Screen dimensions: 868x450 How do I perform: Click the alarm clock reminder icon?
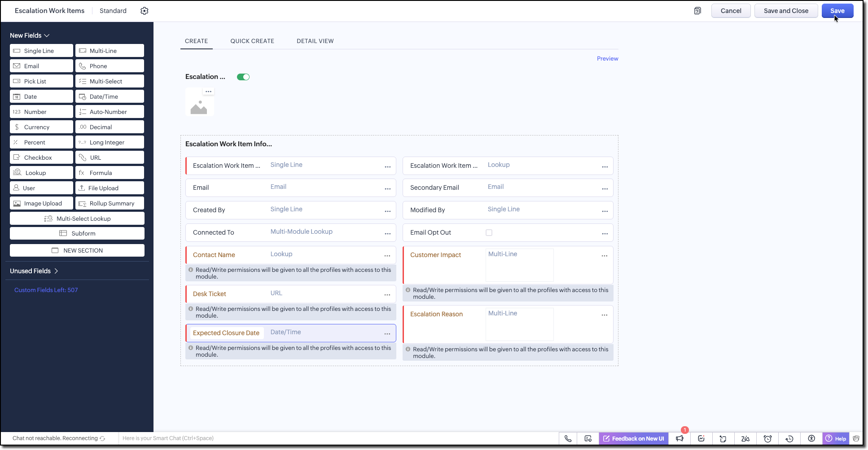coord(767,439)
